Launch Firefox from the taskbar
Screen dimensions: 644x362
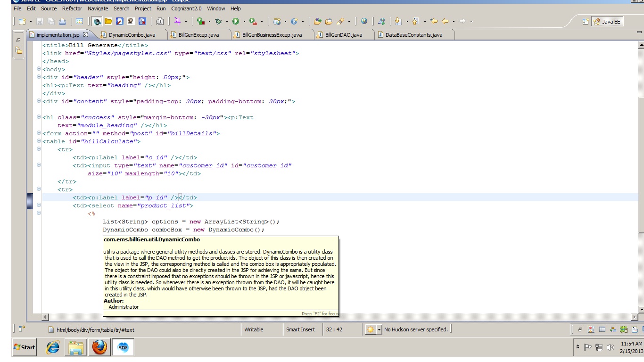click(x=99, y=347)
